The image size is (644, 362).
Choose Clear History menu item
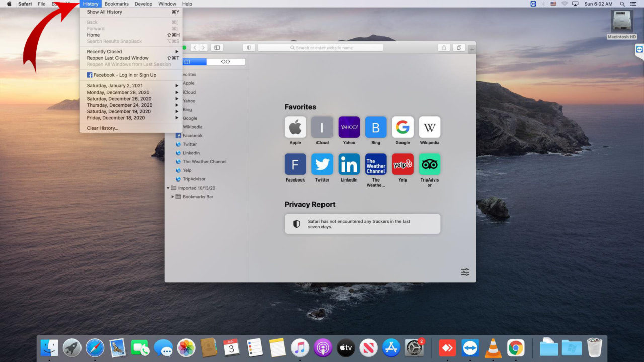[131, 128]
